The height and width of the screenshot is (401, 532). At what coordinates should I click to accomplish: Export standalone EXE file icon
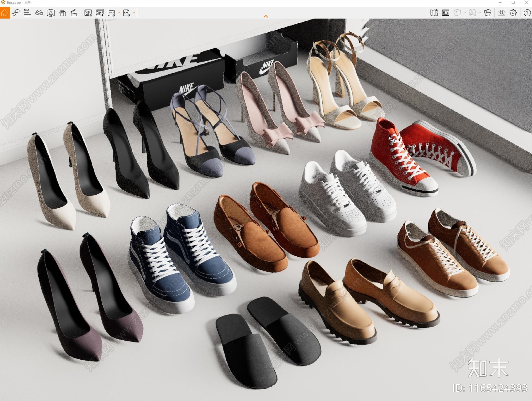(127, 13)
